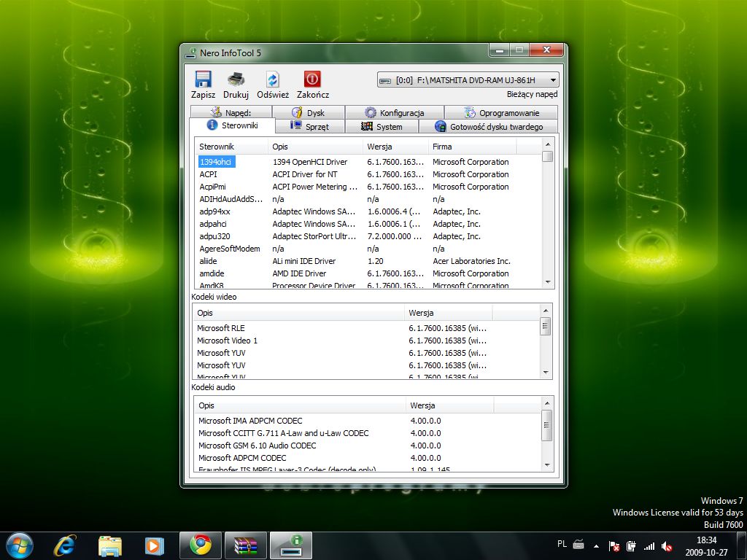747x560 pixels.
Task: Click the audio codecs scrollbar thumb
Action: click(547, 425)
